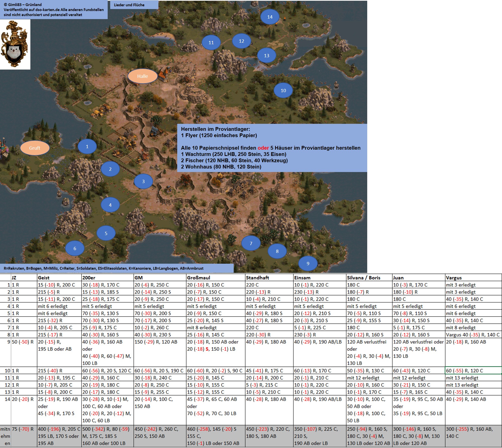The image size is (502, 448).
Task: Click the blue marker numbered 8
Action: pos(277,251)
